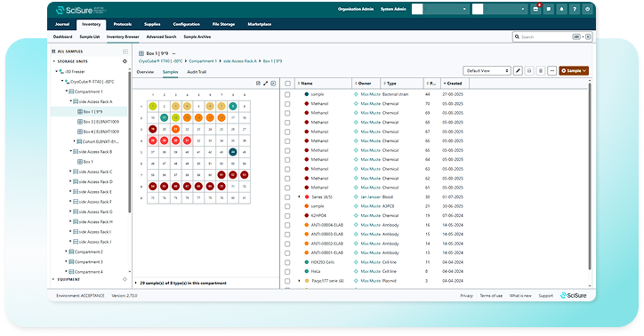Check the K2HPO4 row checkbox
The width and height of the screenshot is (644, 336).
pyautogui.click(x=287, y=216)
